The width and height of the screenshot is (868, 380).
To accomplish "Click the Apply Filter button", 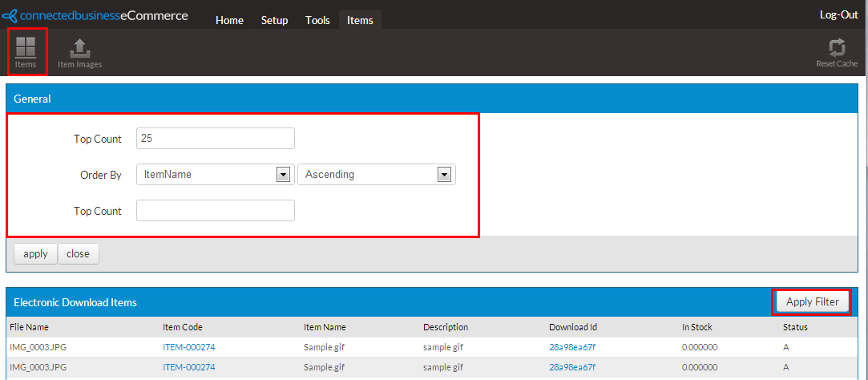I will click(812, 302).
